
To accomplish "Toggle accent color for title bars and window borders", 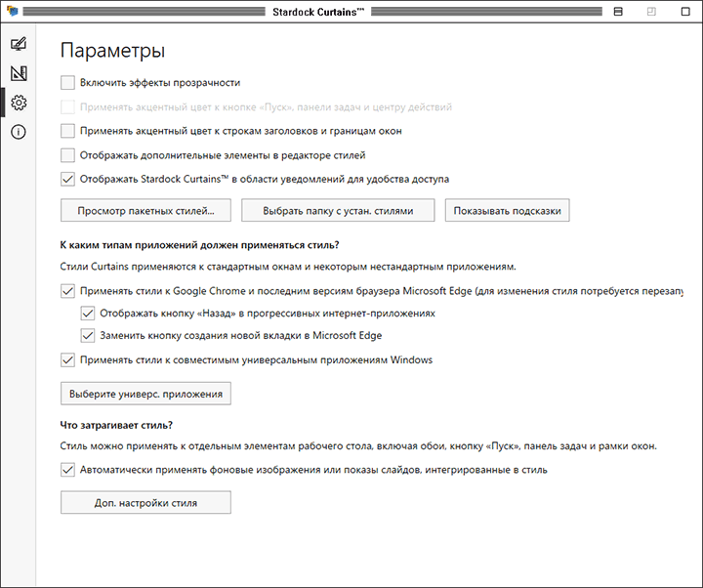I will 67,131.
